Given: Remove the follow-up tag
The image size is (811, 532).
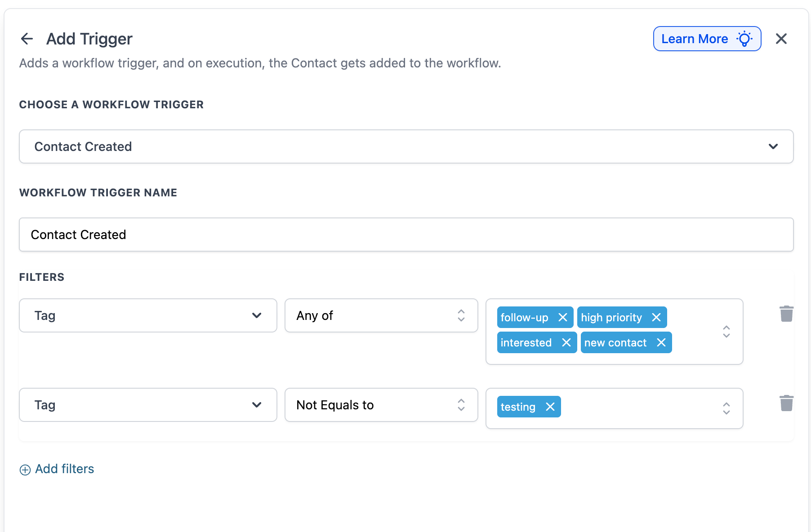Looking at the screenshot, I should click(x=562, y=318).
